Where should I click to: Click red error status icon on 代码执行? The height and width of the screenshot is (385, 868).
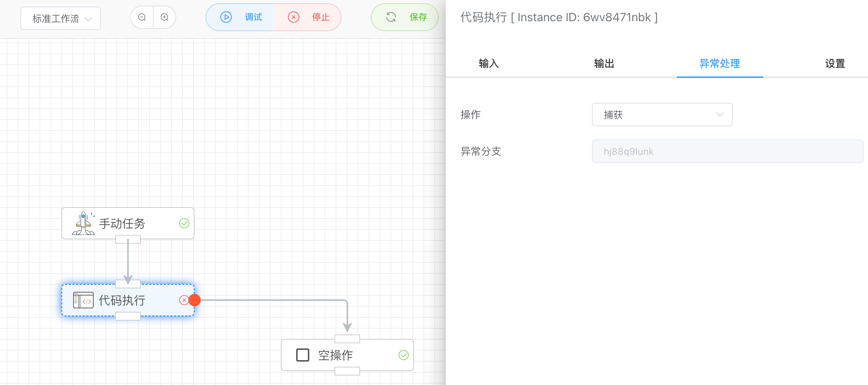(184, 300)
